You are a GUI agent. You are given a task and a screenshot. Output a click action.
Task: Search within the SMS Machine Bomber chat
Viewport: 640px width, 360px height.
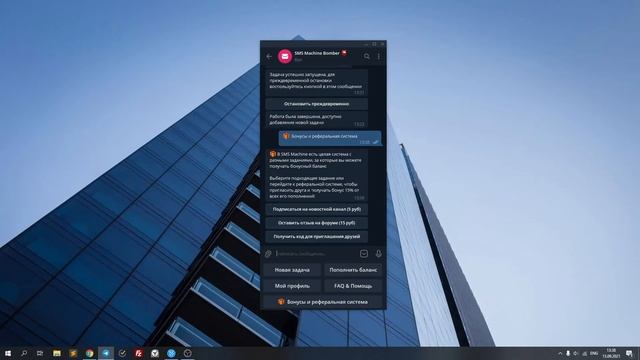(367, 56)
